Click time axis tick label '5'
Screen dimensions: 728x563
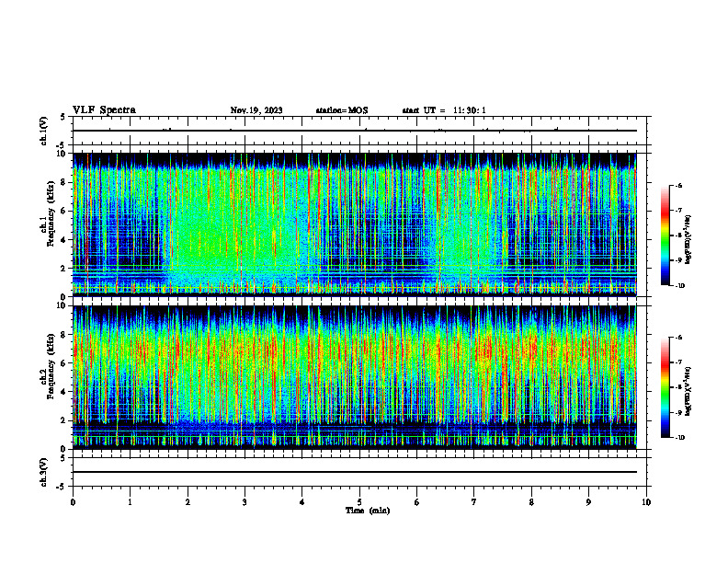(359, 502)
